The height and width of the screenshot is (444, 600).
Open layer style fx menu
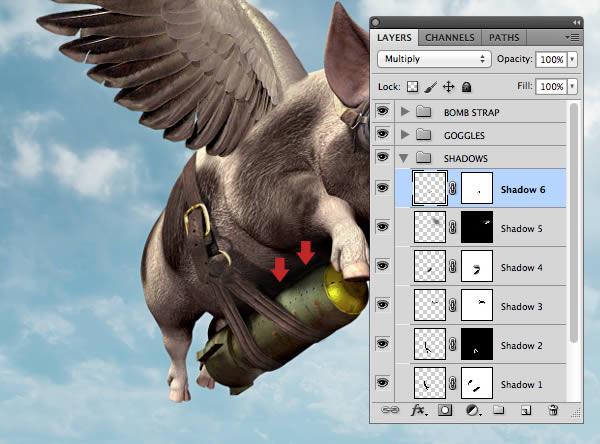[419, 411]
